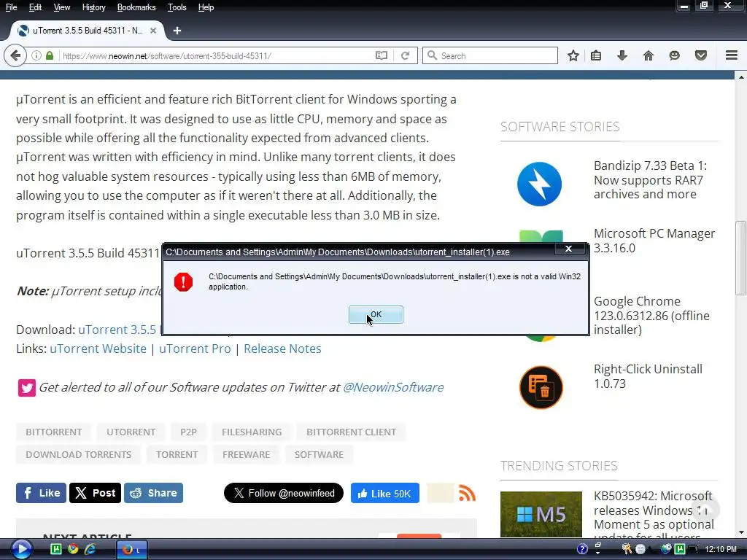Click the Like 50K button

[x=385, y=494]
